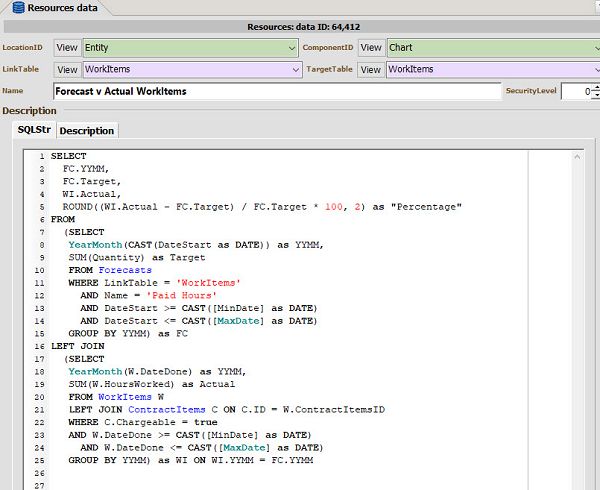Switch to the SQLStr tab
600x490 pixels.
click(x=34, y=130)
